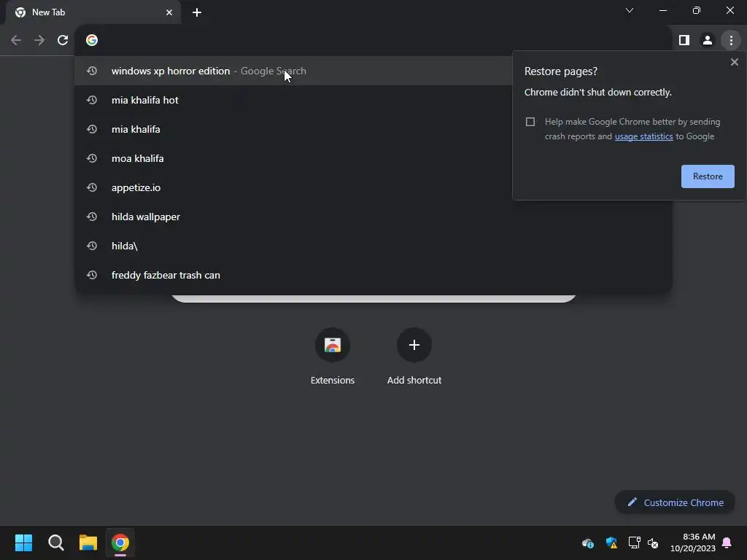Click the browser back arrow

tap(16, 41)
